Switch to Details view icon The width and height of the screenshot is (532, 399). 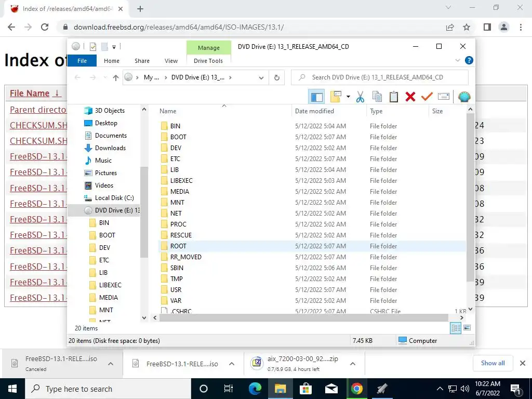pyautogui.click(x=456, y=328)
